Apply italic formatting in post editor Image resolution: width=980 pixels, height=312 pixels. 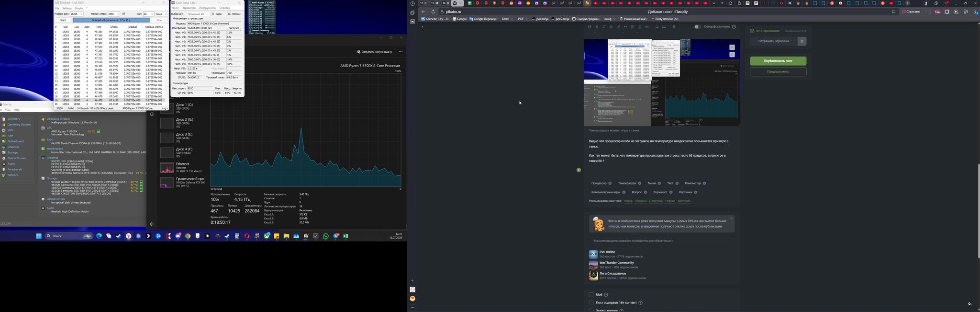(603, 27)
